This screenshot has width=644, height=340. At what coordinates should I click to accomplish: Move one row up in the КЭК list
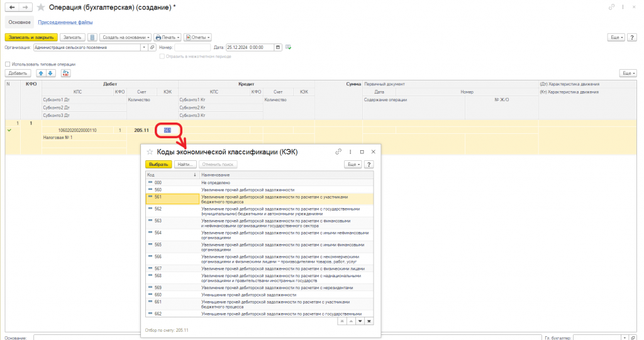(351, 321)
